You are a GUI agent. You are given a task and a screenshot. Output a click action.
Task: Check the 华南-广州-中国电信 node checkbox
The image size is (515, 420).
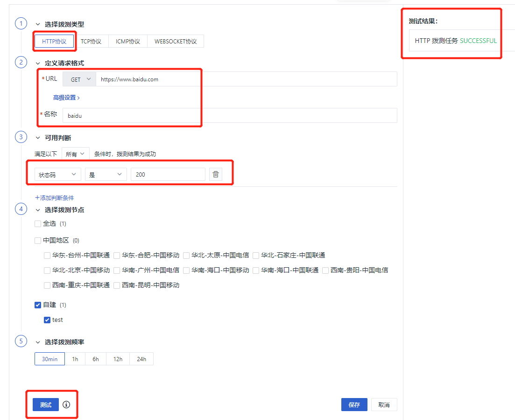[117, 270]
